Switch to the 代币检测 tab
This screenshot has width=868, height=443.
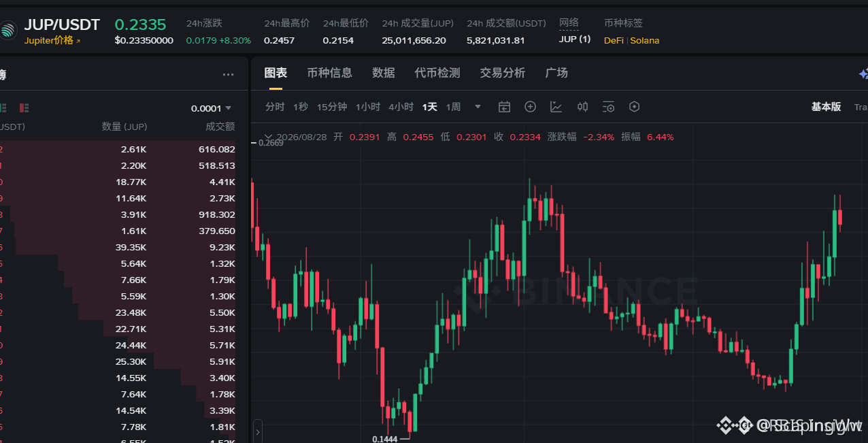(437, 73)
